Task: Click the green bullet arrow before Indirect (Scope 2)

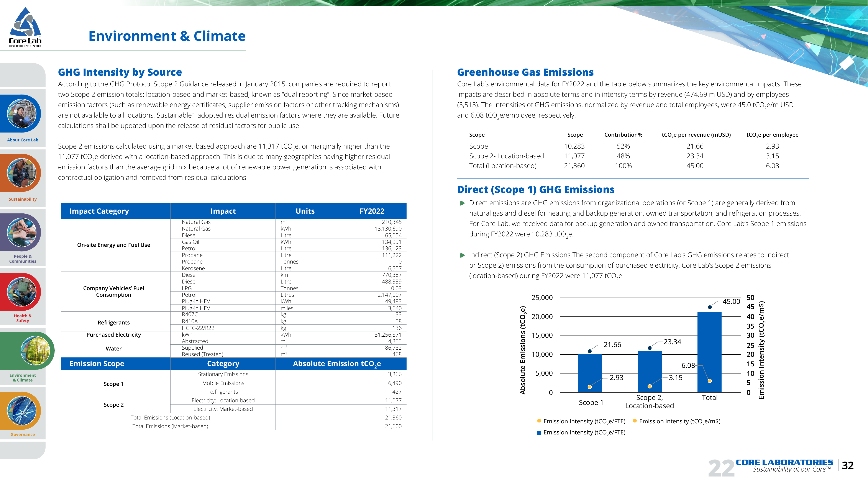Action: pyautogui.click(x=463, y=255)
